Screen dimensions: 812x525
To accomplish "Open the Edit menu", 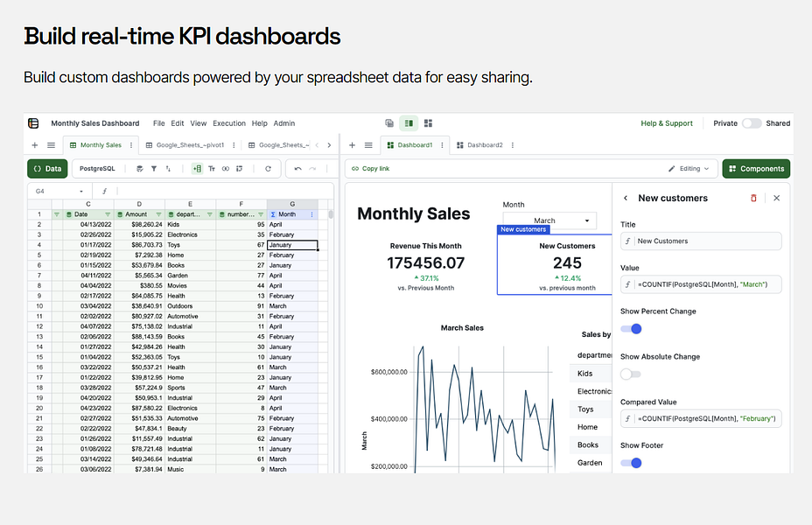I will 177,123.
